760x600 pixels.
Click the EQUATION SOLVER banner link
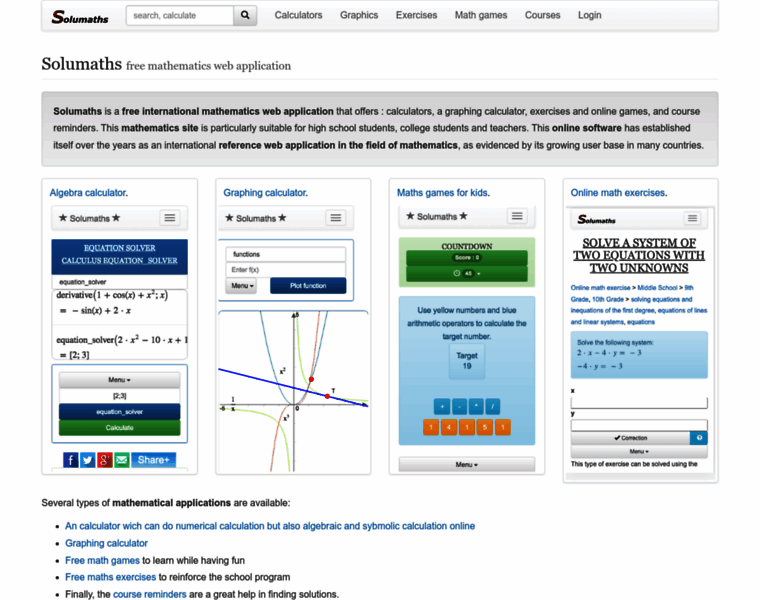coord(119,248)
